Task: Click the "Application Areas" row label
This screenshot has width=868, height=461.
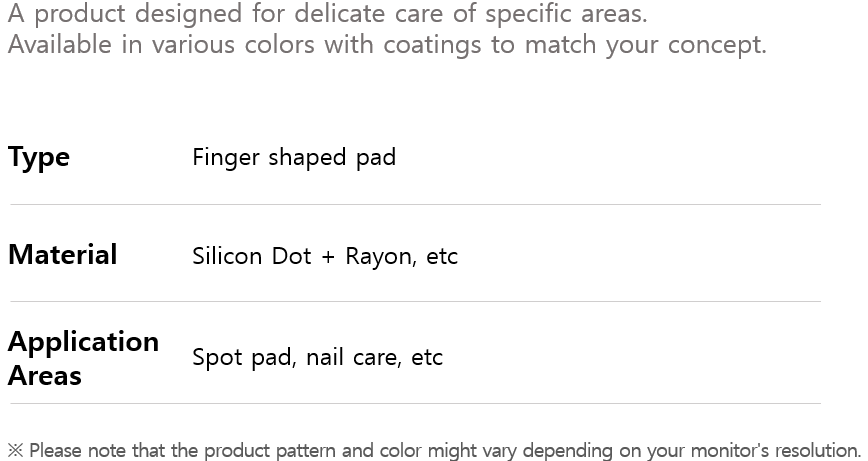Action: (83, 358)
